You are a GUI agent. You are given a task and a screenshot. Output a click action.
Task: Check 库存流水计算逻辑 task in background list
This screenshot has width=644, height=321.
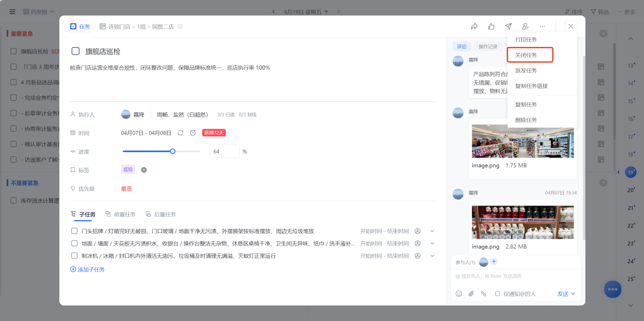(13, 200)
